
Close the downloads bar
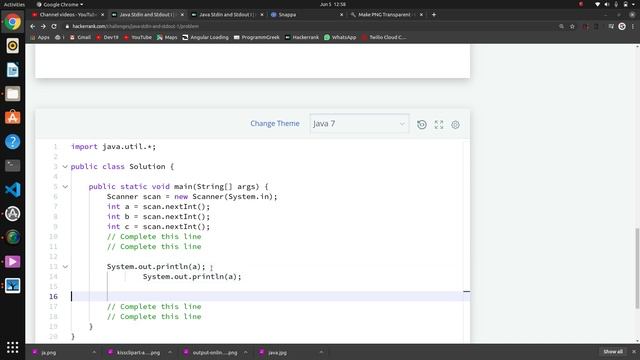click(x=634, y=352)
